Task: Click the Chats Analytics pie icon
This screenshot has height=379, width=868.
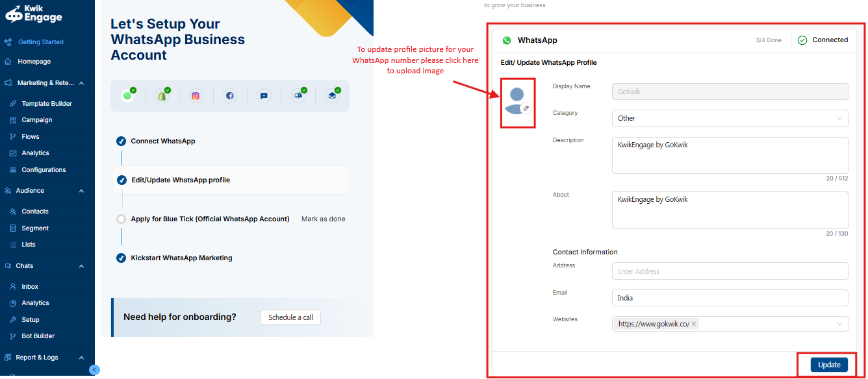Action: 14,303
